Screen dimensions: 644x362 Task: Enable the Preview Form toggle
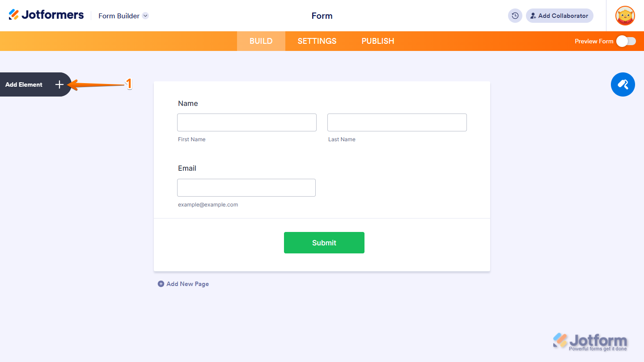point(626,41)
